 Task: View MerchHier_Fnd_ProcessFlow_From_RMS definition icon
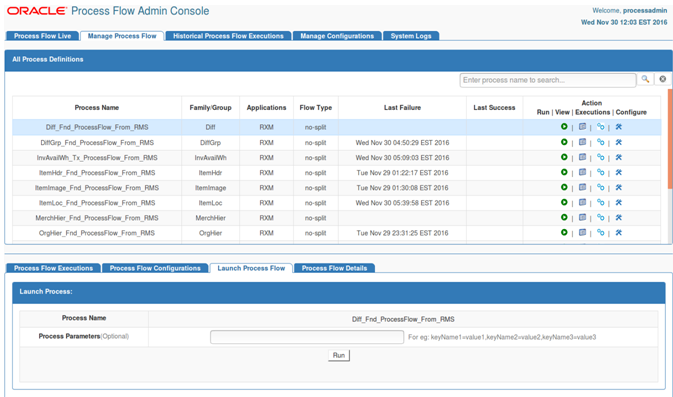582,217
